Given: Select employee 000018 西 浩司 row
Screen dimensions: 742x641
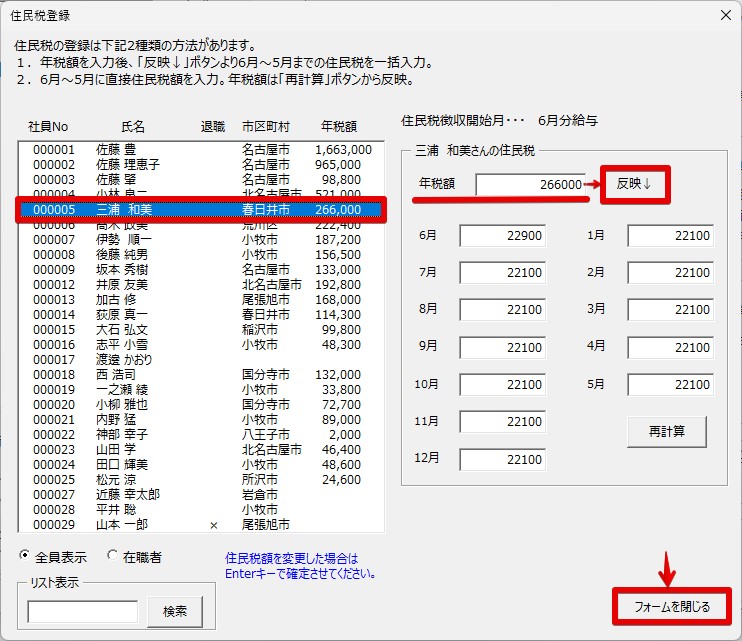Looking at the screenshot, I should [x=201, y=375].
